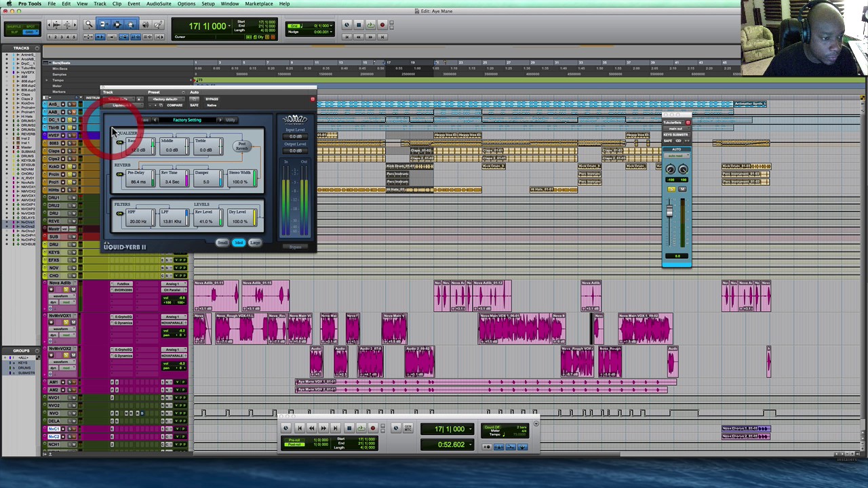Click the Liquid-Verb Save button
Viewport: 868px width, 488px height.
[x=145, y=120]
